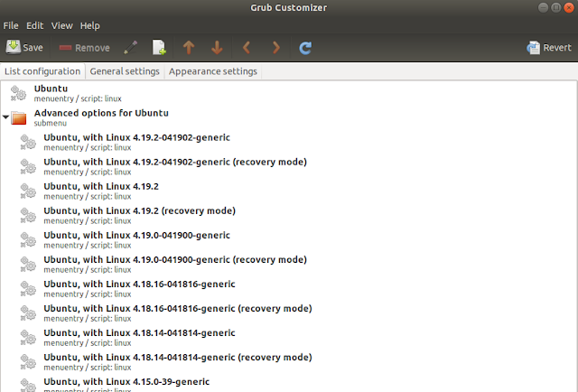Click gear icon of the 4.15.0-39-generic entry
Screen dimensions: 578x392
coord(28,385)
